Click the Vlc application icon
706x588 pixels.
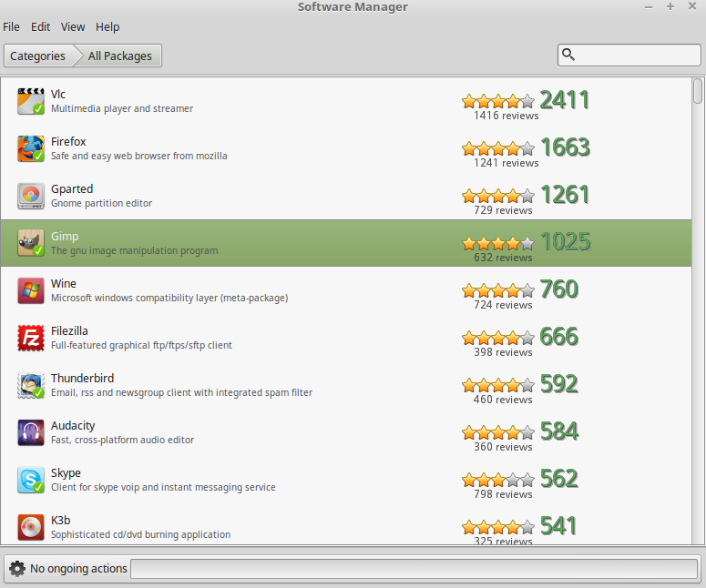(x=31, y=101)
